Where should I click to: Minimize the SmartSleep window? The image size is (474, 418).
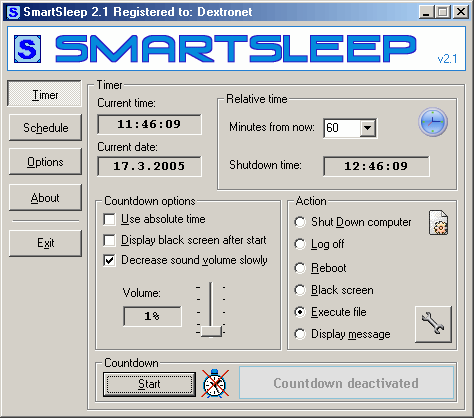click(x=426, y=12)
